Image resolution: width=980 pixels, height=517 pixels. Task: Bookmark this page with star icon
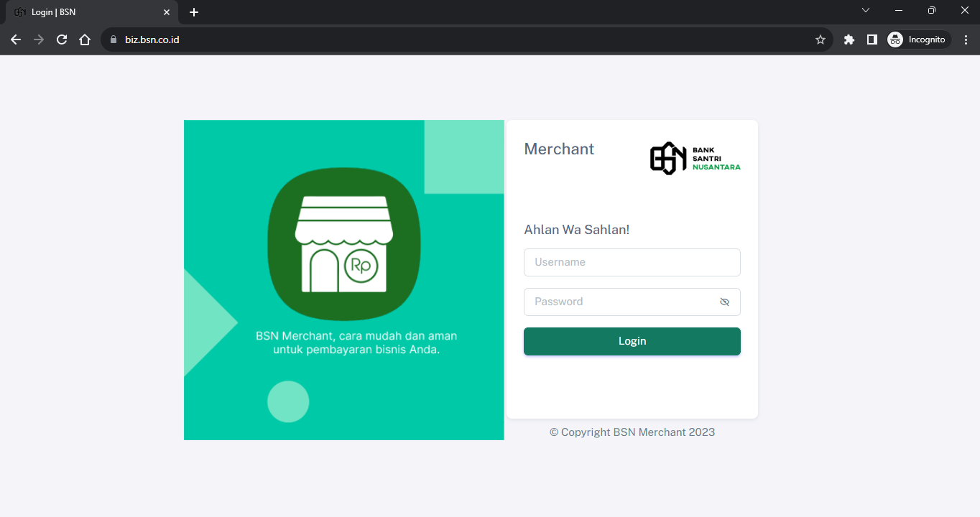[x=820, y=40]
